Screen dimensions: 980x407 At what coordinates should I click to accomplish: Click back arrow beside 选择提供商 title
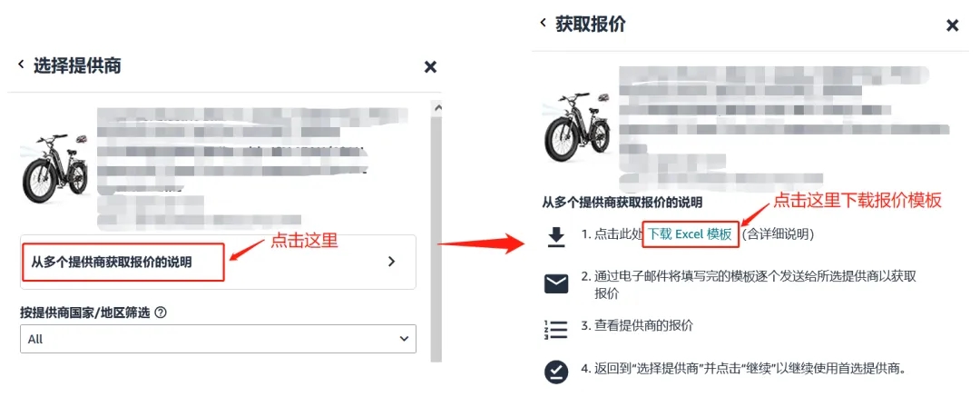(21, 65)
